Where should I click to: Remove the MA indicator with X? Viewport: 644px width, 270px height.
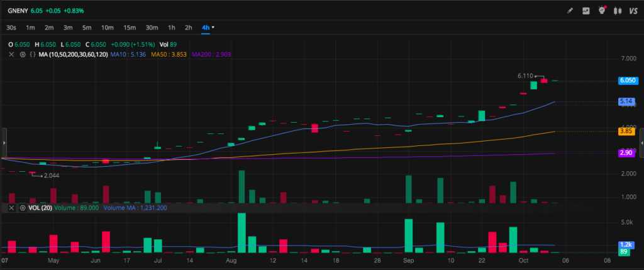click(11, 55)
